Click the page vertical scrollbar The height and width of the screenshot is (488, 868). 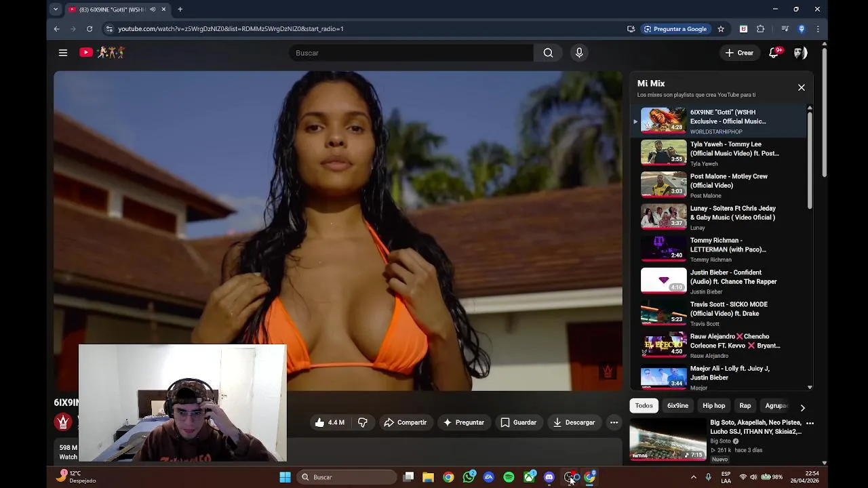coord(824,111)
